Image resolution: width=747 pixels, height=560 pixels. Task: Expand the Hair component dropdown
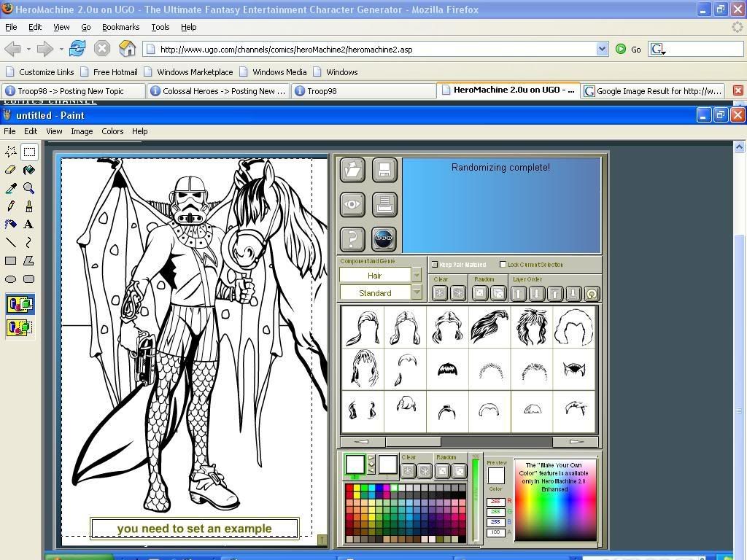tap(417, 276)
